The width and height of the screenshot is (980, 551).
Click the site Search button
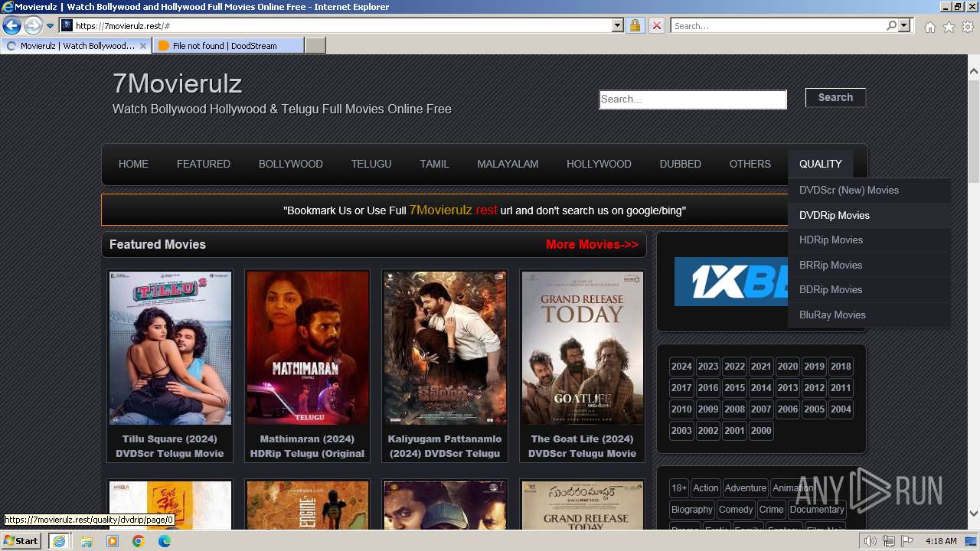pos(835,97)
